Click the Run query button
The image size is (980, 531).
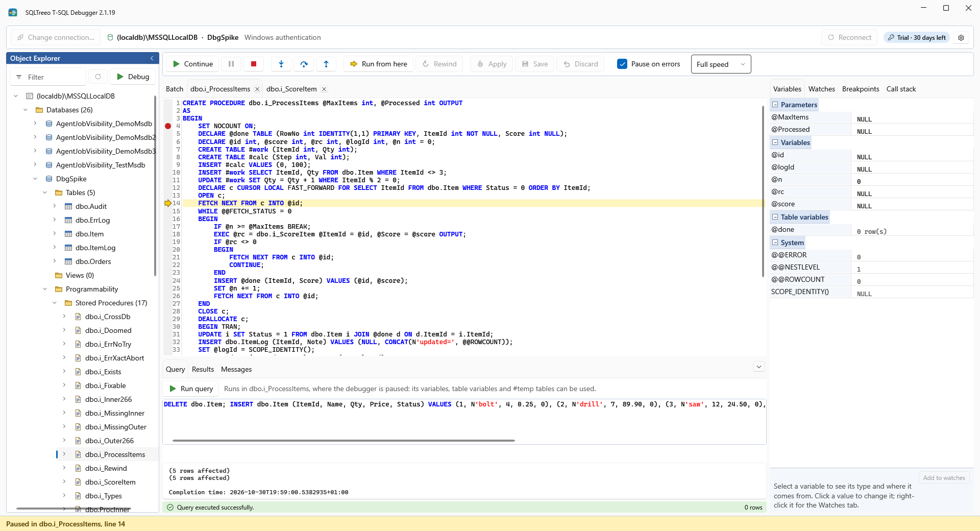pyautogui.click(x=191, y=389)
